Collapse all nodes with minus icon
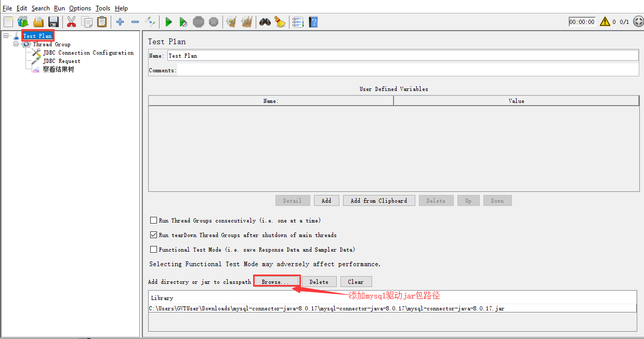This screenshot has width=644, height=339. (x=135, y=22)
